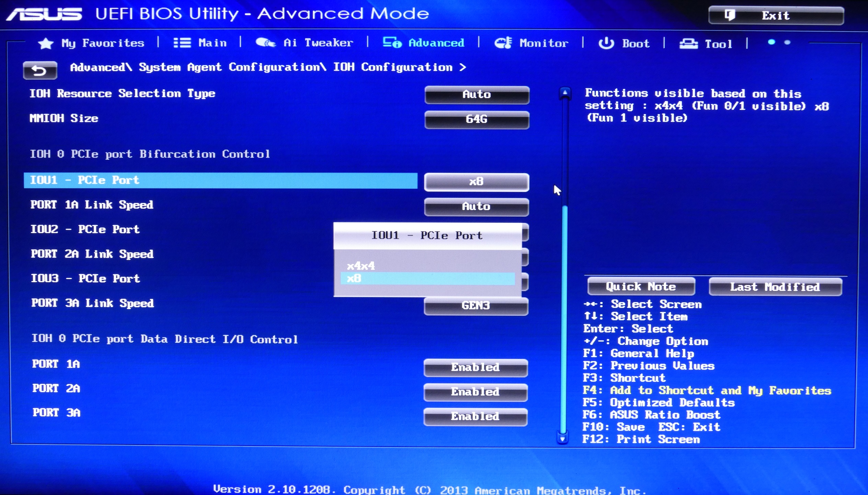Click F3: Shortcut hint text

(x=624, y=378)
